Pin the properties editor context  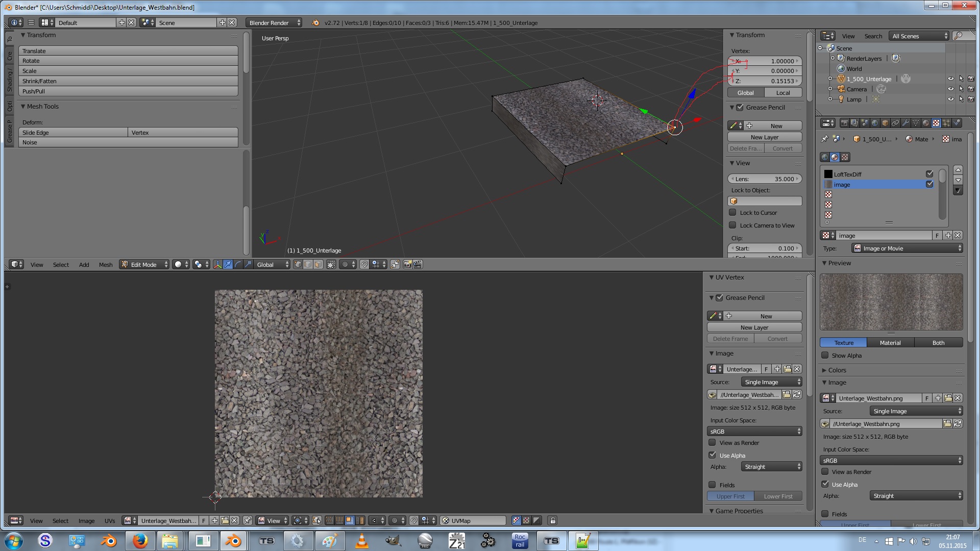pyautogui.click(x=824, y=139)
